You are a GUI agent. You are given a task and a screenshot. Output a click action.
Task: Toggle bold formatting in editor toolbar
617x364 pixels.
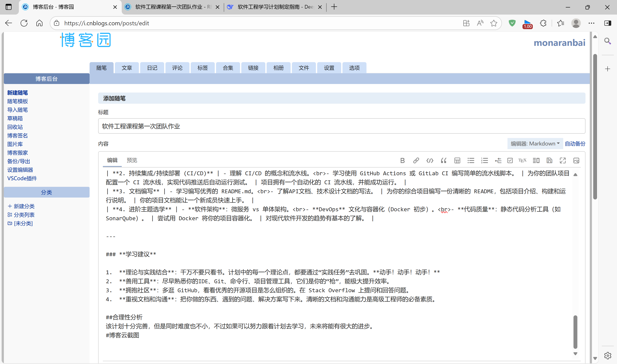tap(402, 160)
